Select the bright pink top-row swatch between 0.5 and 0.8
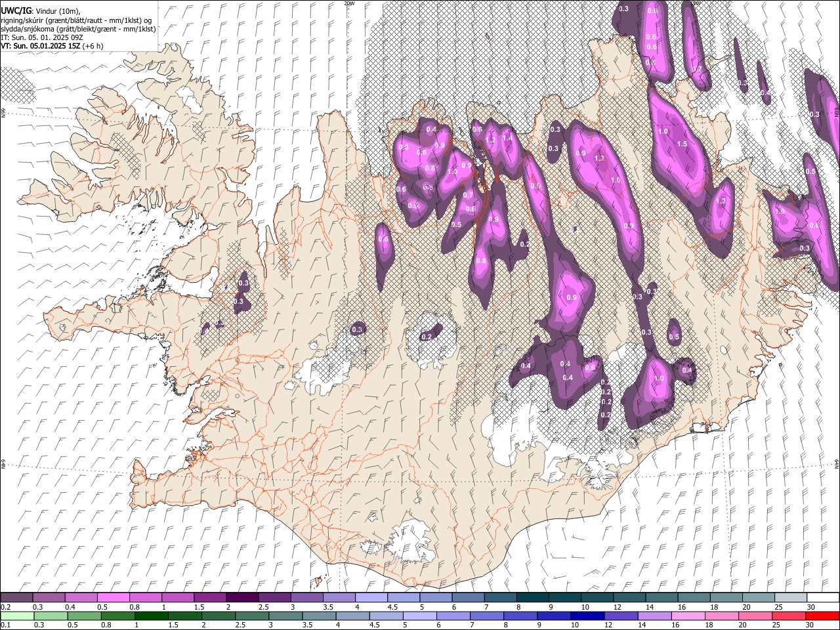This screenshot has height=630, width=840. pyautogui.click(x=113, y=598)
